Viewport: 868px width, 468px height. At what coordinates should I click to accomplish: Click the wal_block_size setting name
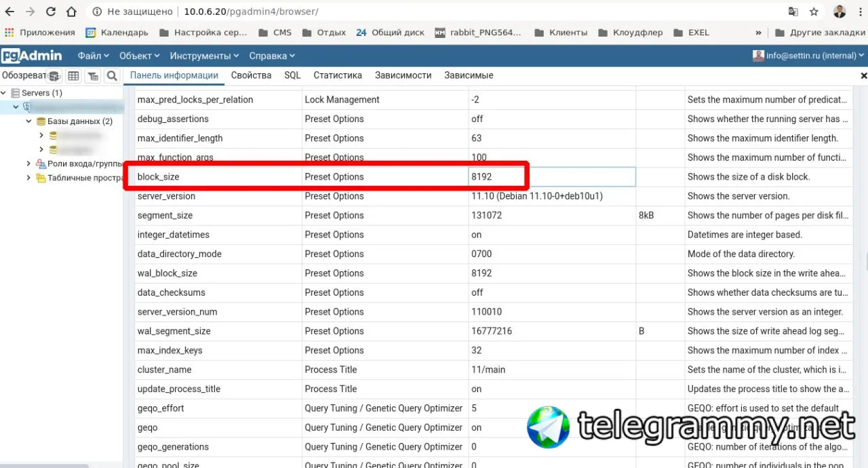[x=167, y=273]
